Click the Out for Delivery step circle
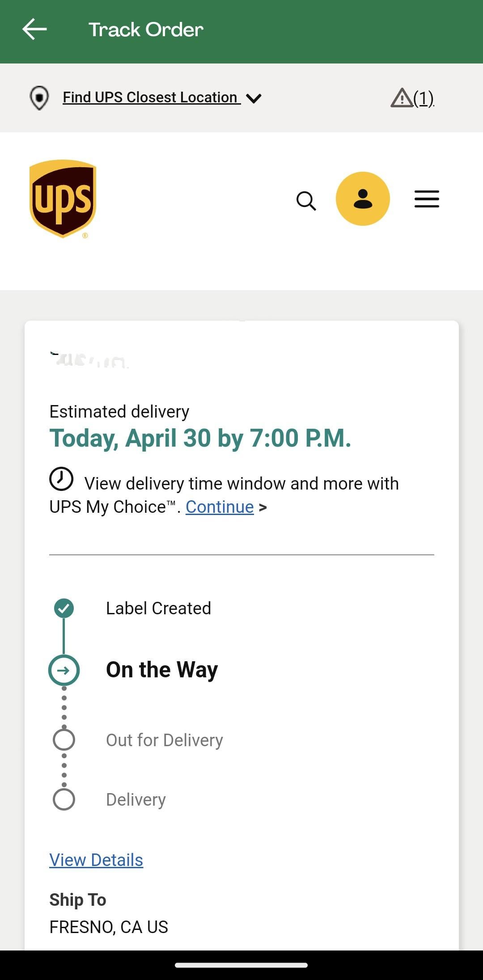This screenshot has height=980, width=483. click(x=64, y=740)
